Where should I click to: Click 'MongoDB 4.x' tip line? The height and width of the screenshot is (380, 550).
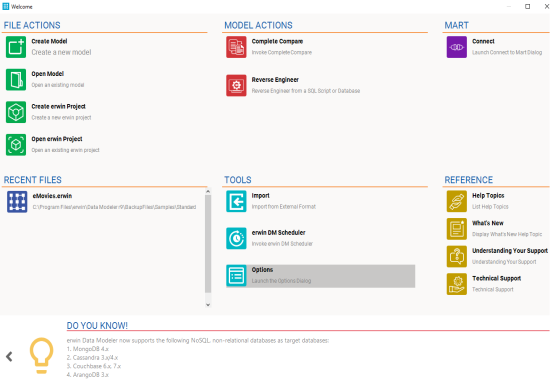click(x=88, y=349)
